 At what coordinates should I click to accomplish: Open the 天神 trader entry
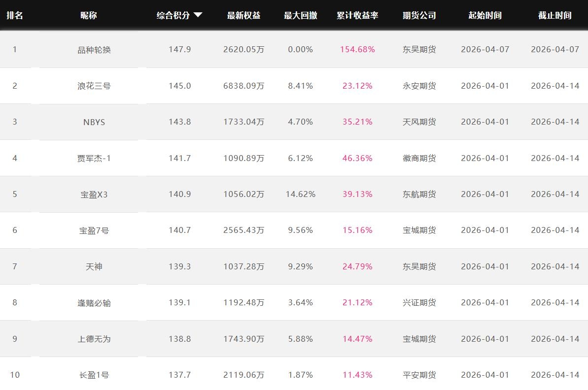(94, 266)
